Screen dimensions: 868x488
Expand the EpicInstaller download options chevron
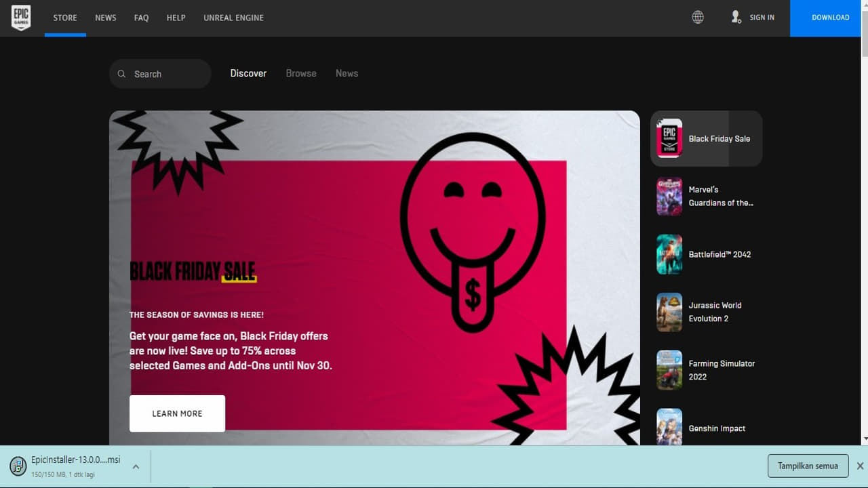pos(136,466)
